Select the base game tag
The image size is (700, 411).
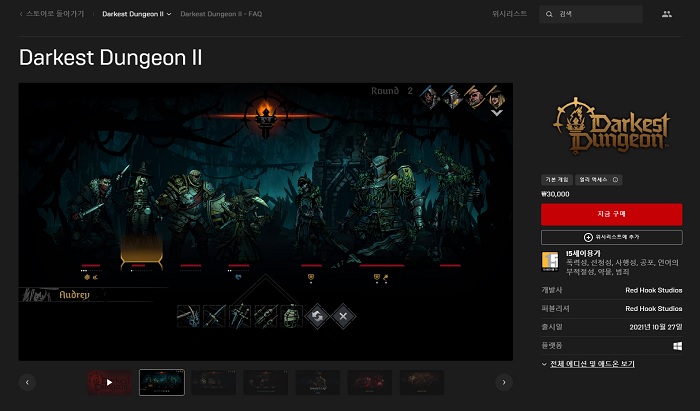(556, 180)
